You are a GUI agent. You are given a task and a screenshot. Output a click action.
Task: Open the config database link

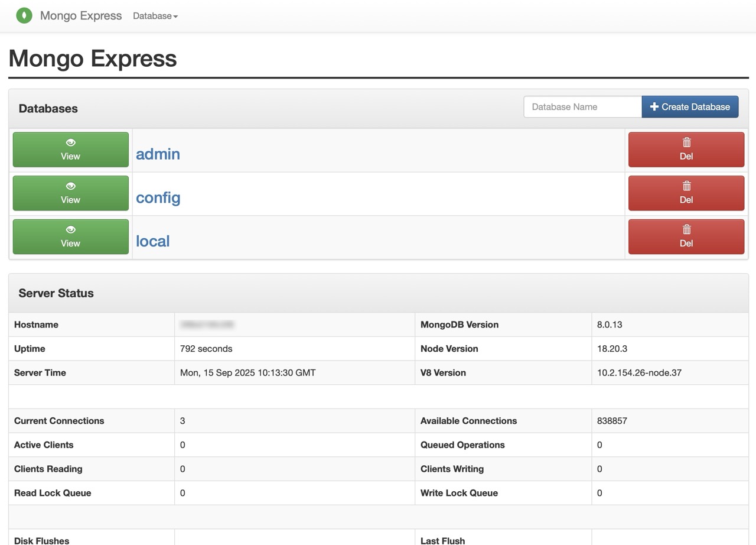[158, 198]
